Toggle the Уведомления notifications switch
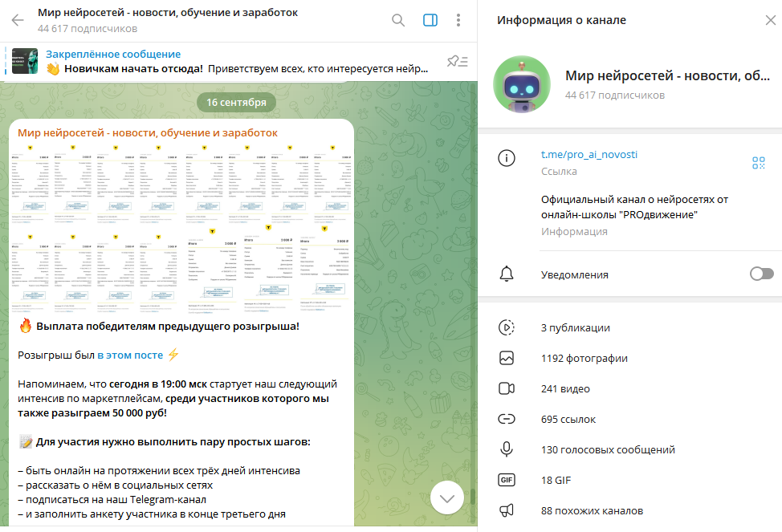This screenshot has height=532, width=782. point(762,274)
